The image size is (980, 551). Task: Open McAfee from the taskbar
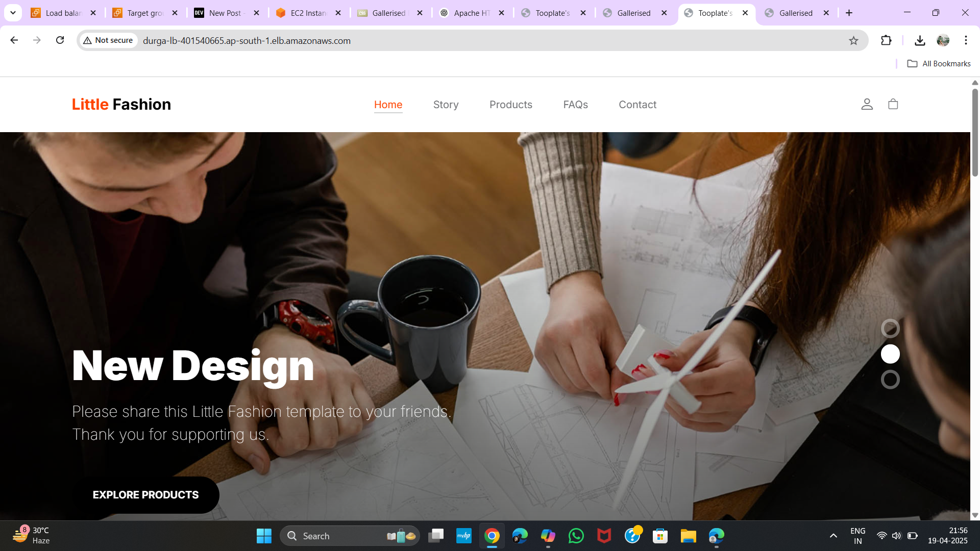(604, 536)
